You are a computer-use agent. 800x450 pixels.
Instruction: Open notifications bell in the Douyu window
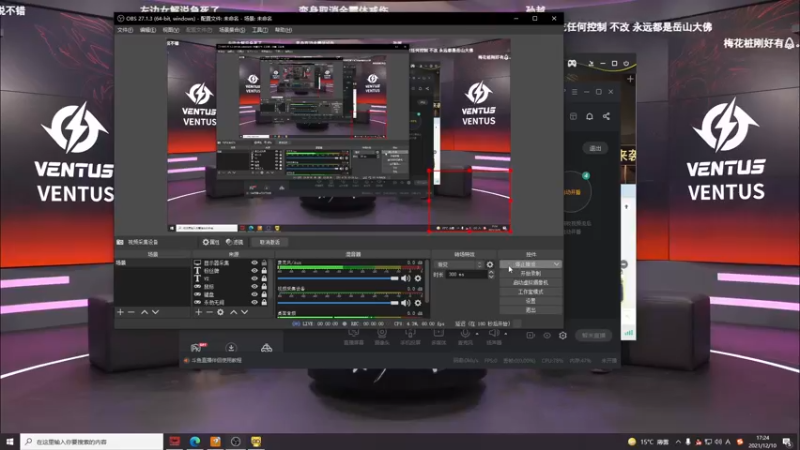click(x=589, y=116)
